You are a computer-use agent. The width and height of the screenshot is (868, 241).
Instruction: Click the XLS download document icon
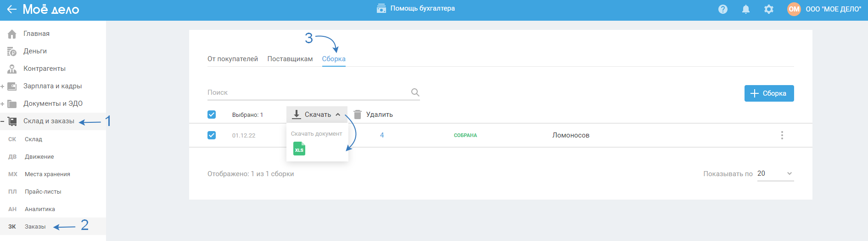299,149
